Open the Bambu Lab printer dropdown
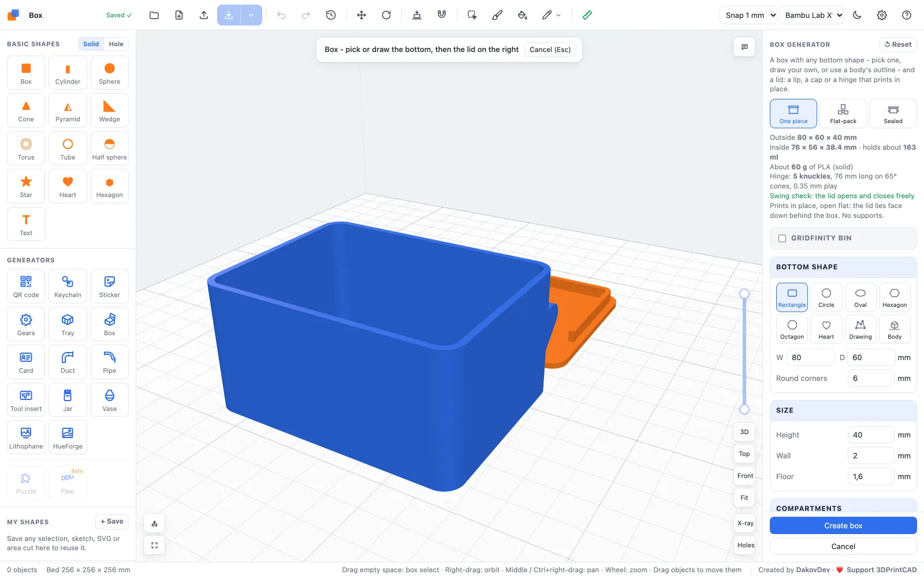The image size is (924, 578). [x=811, y=15]
